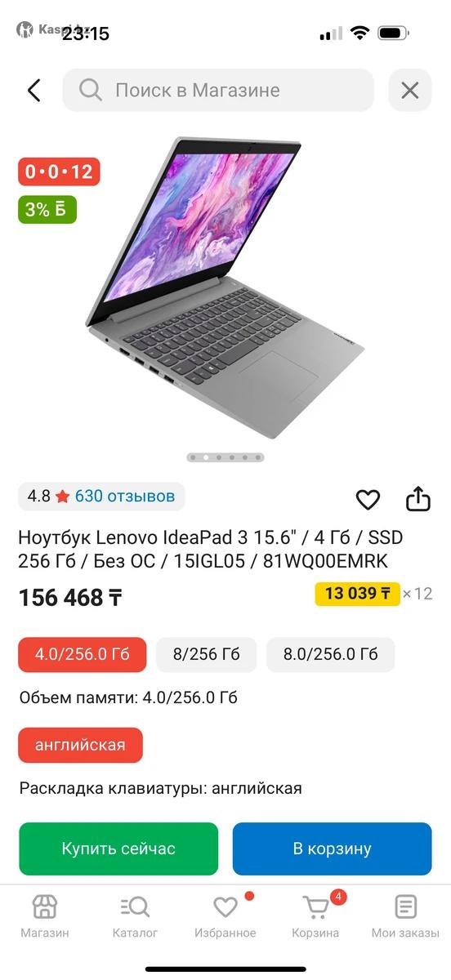Open Избранное heart icon in bottom bar
Image resolution: width=451 pixels, height=980 pixels.
click(225, 907)
